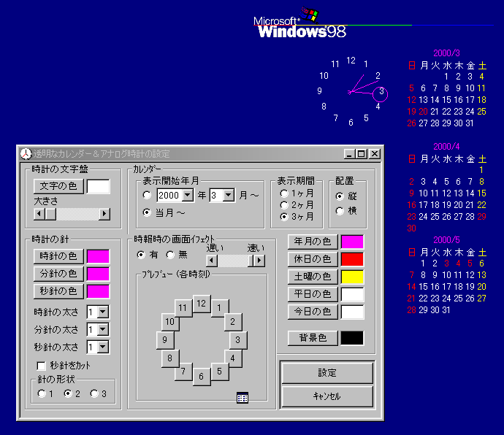Click the 休日の色 button
This screenshot has width=504, height=435.
[313, 259]
